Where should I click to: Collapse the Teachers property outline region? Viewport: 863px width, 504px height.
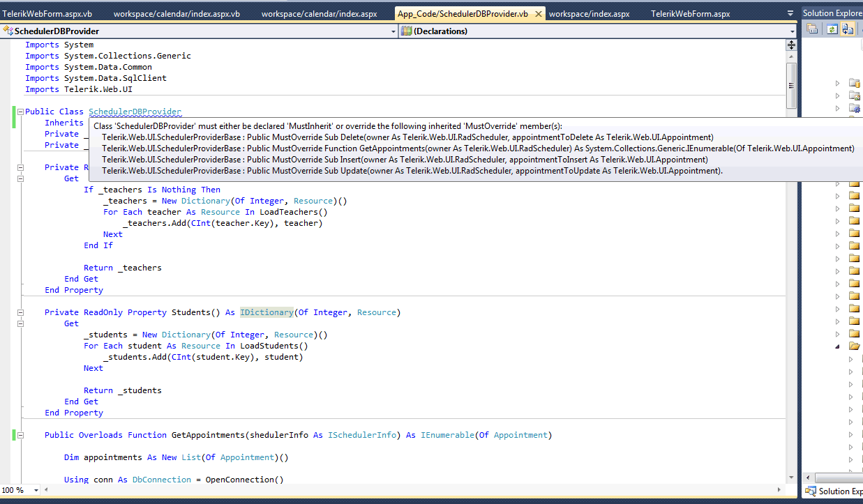click(20, 167)
